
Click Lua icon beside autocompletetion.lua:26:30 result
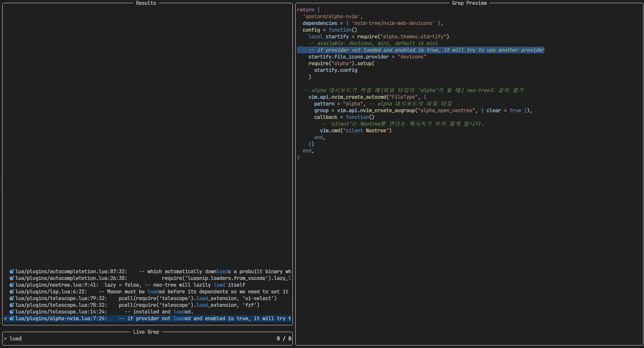click(x=12, y=278)
